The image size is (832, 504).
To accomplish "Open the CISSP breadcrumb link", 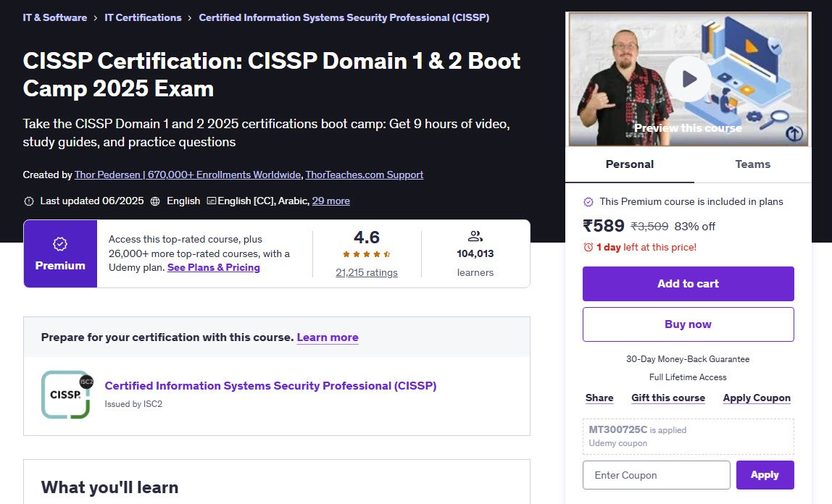I will click(344, 17).
